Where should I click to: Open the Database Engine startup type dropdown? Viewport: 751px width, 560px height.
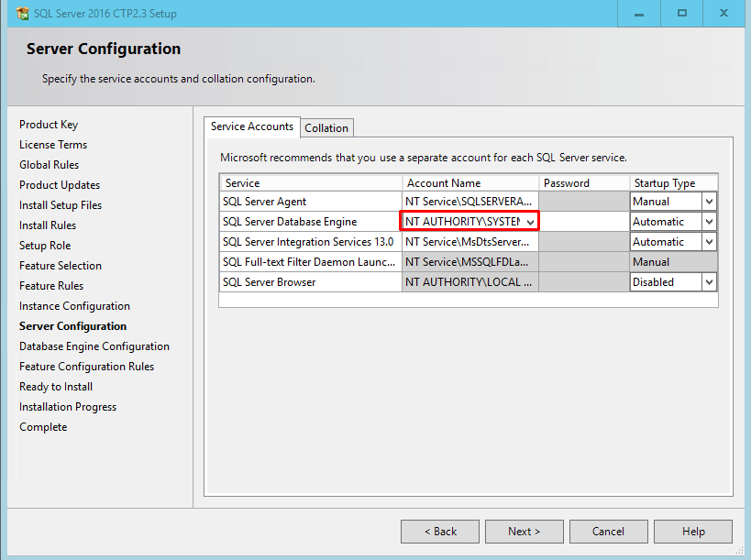point(710,222)
